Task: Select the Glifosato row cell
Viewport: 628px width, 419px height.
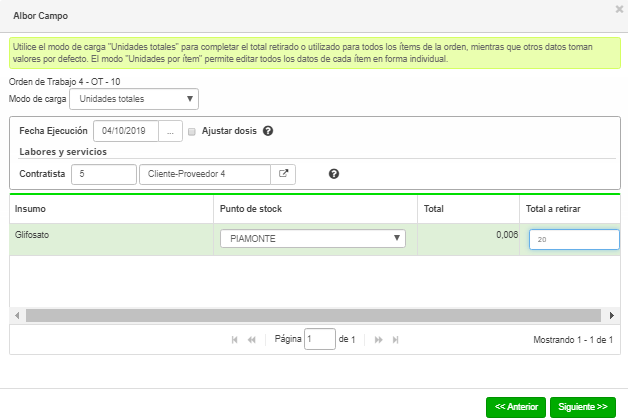Action: 111,240
